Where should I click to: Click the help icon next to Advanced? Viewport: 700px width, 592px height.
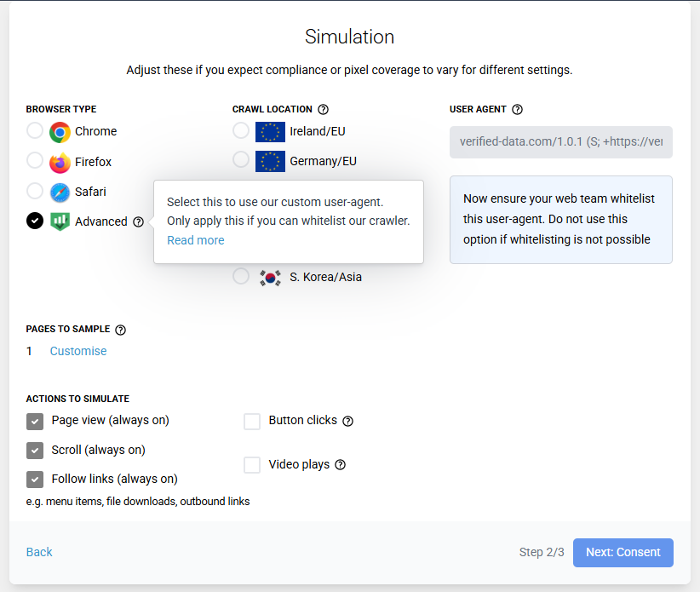click(x=139, y=221)
